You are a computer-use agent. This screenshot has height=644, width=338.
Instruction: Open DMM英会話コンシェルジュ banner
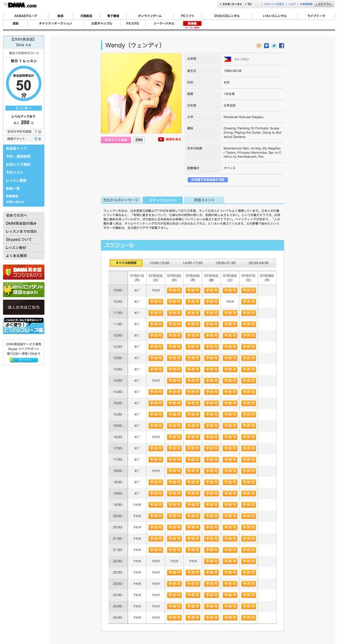(24, 272)
